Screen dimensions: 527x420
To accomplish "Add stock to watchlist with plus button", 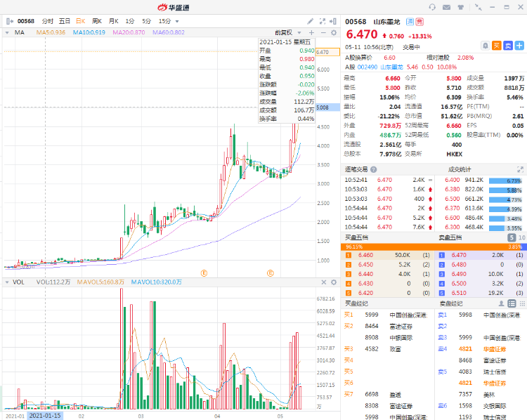I will [519, 46].
